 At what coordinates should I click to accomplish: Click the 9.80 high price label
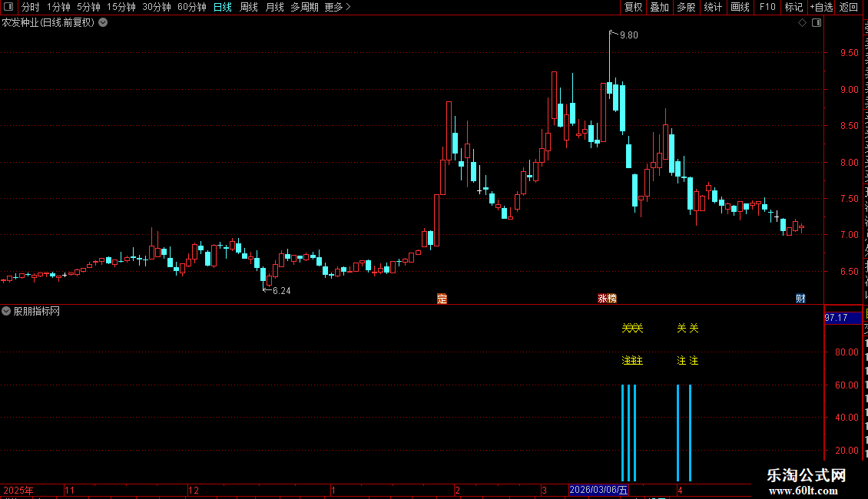pos(629,35)
